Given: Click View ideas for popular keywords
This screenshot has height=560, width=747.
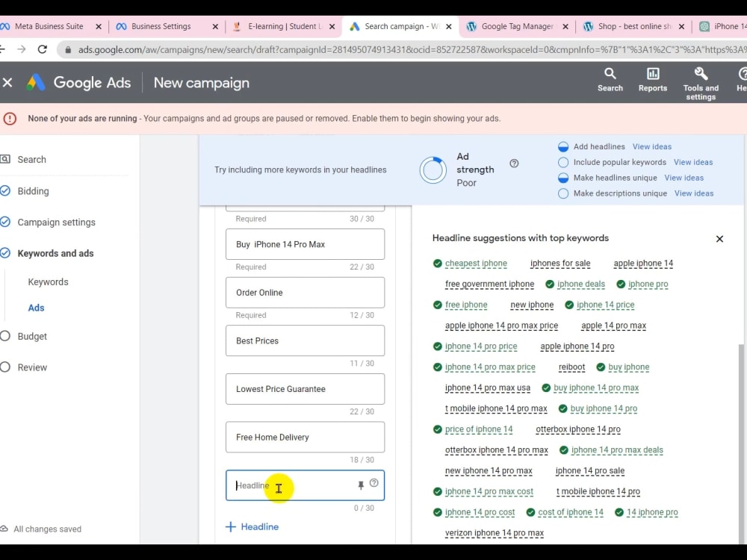Looking at the screenshot, I should click(x=693, y=162).
